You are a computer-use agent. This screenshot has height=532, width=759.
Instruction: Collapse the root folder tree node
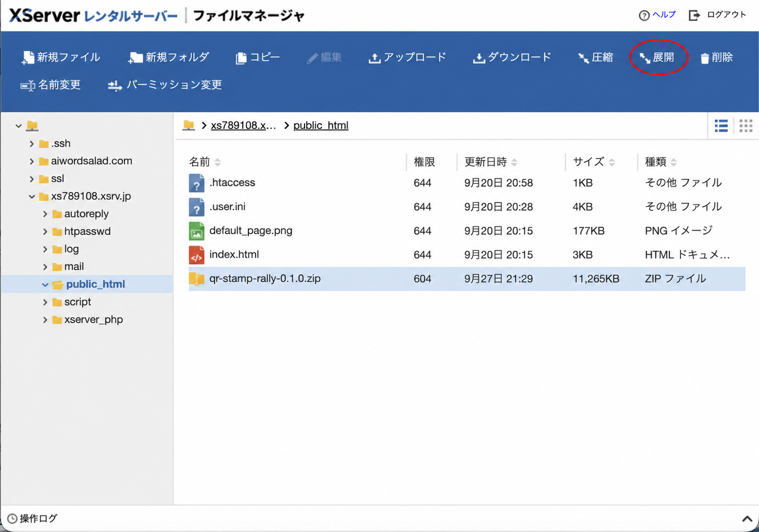pyautogui.click(x=19, y=126)
